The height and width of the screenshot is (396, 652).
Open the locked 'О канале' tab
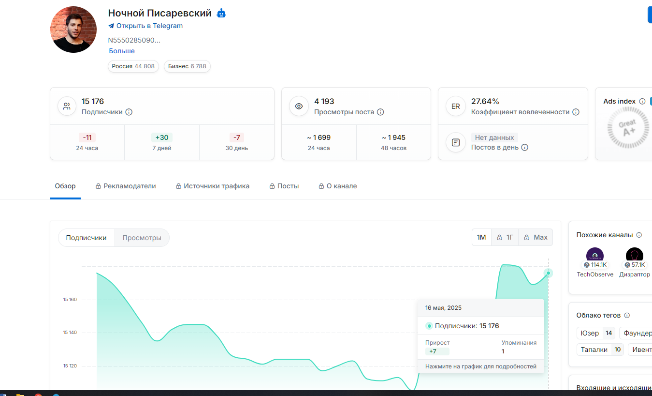pos(338,186)
